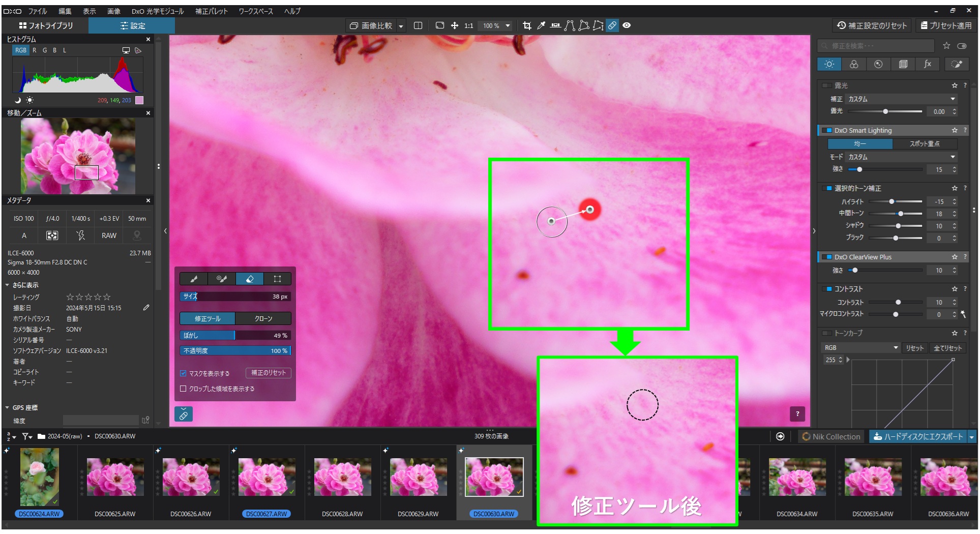Pick the white balance eyedropper tool
Screen dimensions: 980x534
pos(541,25)
